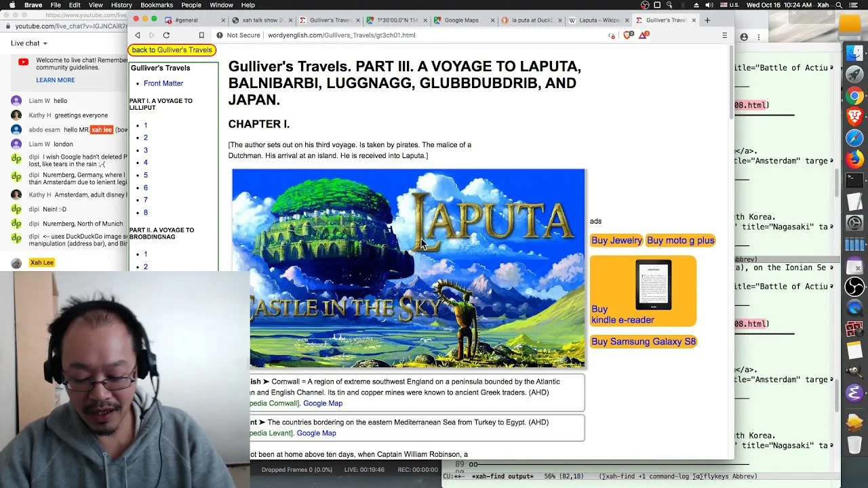Click Buy kindle e-reader ad
868x488 pixels.
(x=643, y=291)
